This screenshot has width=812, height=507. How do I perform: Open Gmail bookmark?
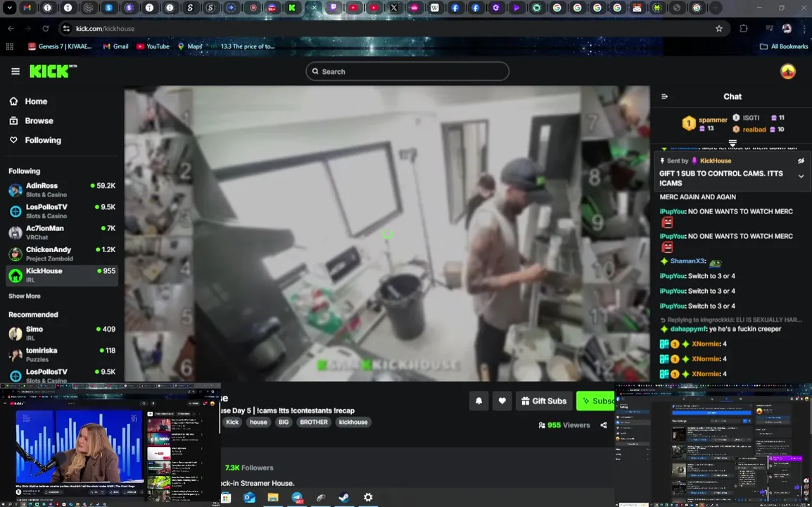tap(115, 46)
